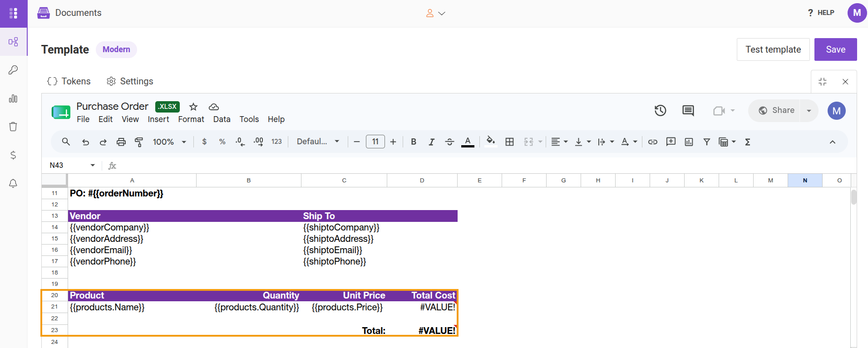Switch to the Settings tab

(130, 81)
